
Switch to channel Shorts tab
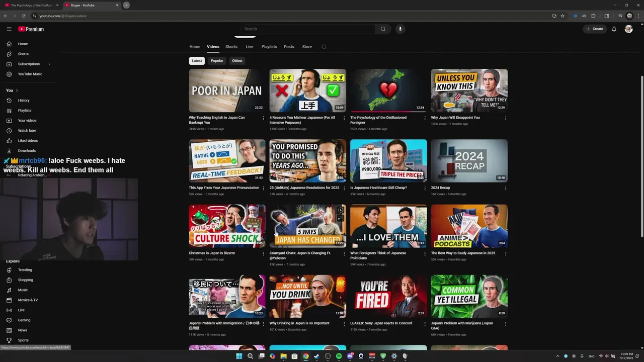(x=231, y=47)
